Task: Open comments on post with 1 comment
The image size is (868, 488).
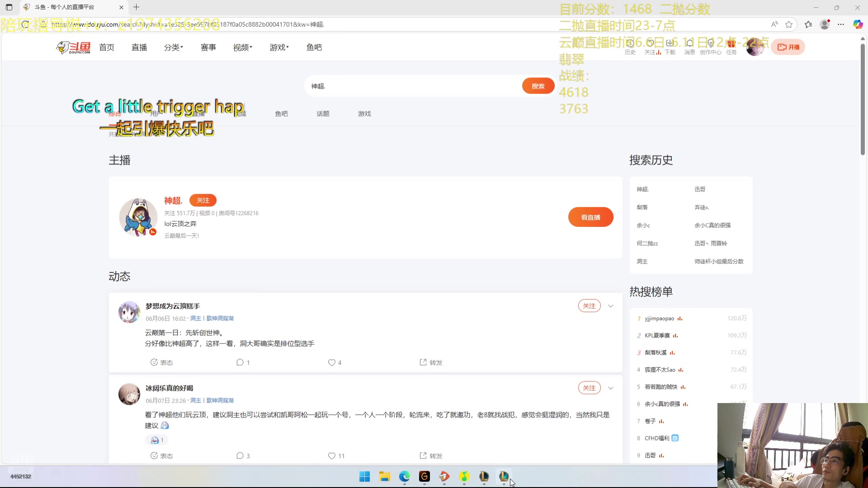Action: pos(243,362)
